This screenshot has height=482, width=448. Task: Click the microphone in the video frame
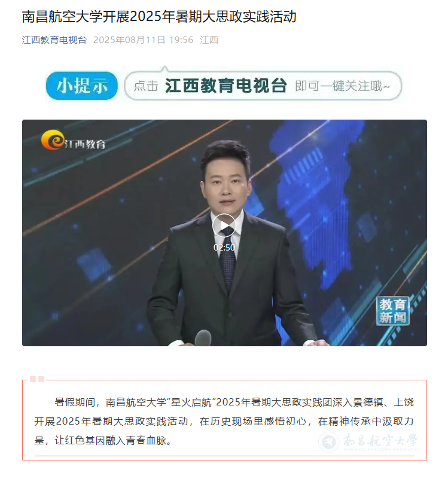point(203,337)
